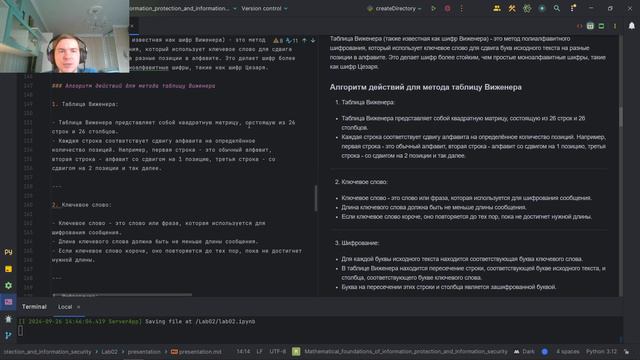
Task: Open Version control dropdown
Action: (x=264, y=9)
